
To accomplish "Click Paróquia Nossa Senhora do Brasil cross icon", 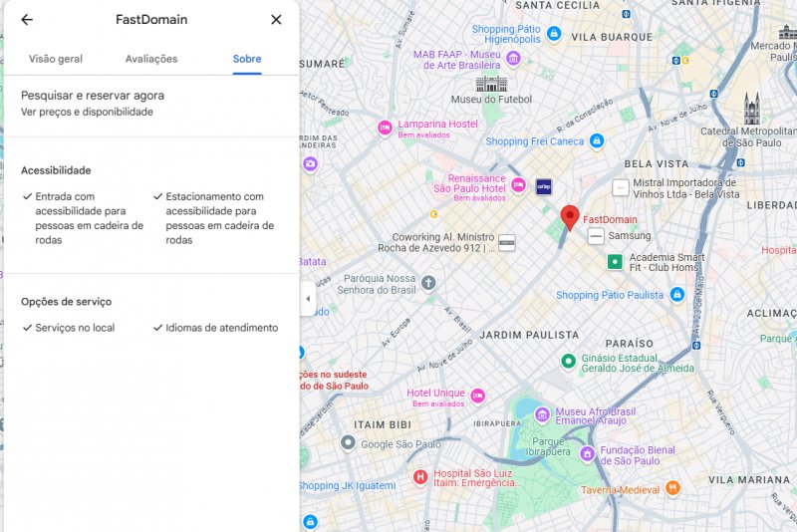I will click(x=428, y=283).
